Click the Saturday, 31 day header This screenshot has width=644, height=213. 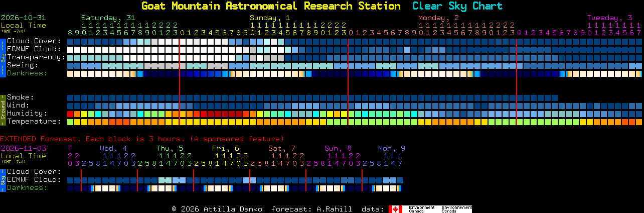coord(108,18)
